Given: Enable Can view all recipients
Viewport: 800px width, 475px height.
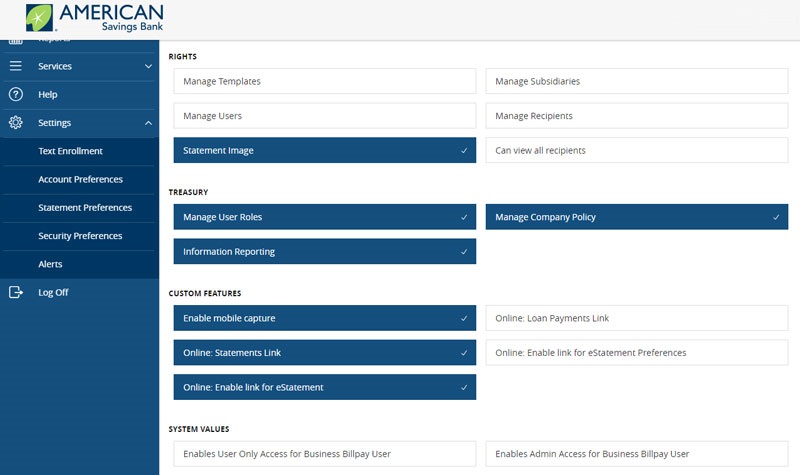Looking at the screenshot, I should (636, 150).
